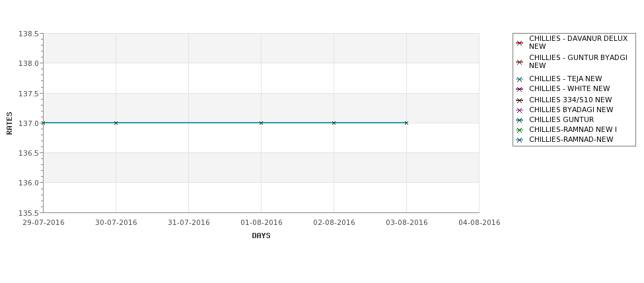Click the Teja New legend marker icon
The height and width of the screenshot is (283, 644).
[520, 80]
